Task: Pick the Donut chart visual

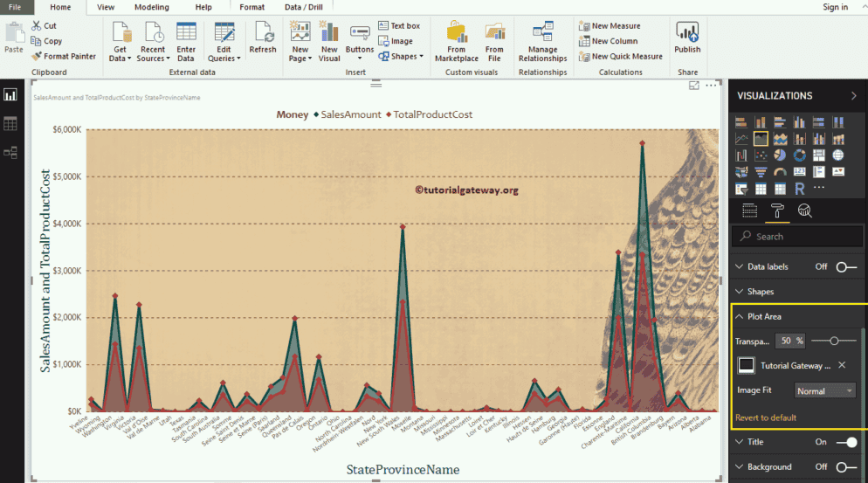Action: tap(799, 155)
